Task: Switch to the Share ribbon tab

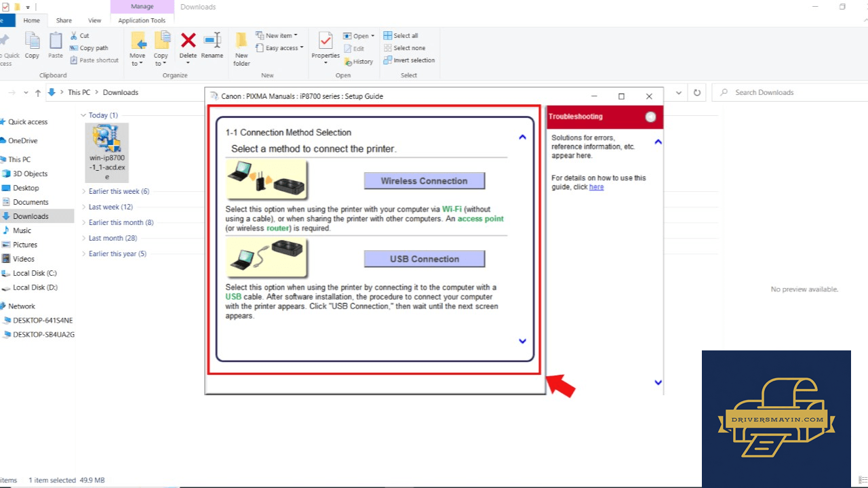Action: (64, 20)
